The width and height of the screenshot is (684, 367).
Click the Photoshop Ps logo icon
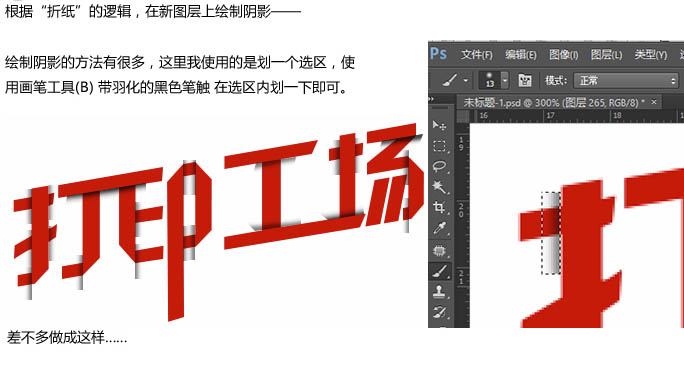coord(438,54)
